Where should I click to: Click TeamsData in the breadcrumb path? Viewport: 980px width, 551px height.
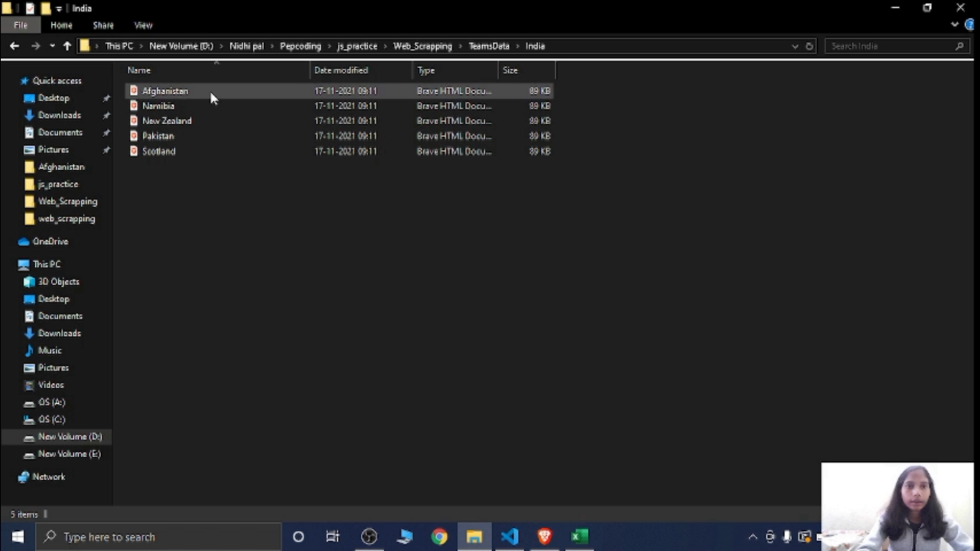(489, 46)
